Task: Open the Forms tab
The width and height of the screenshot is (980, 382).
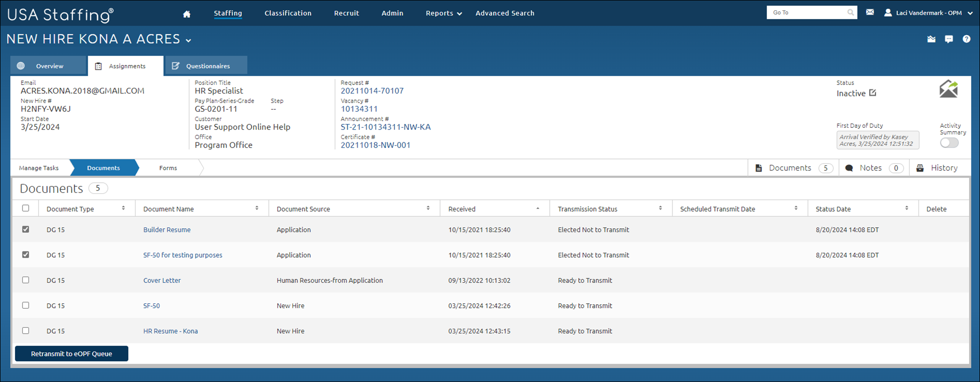Action: tap(168, 168)
